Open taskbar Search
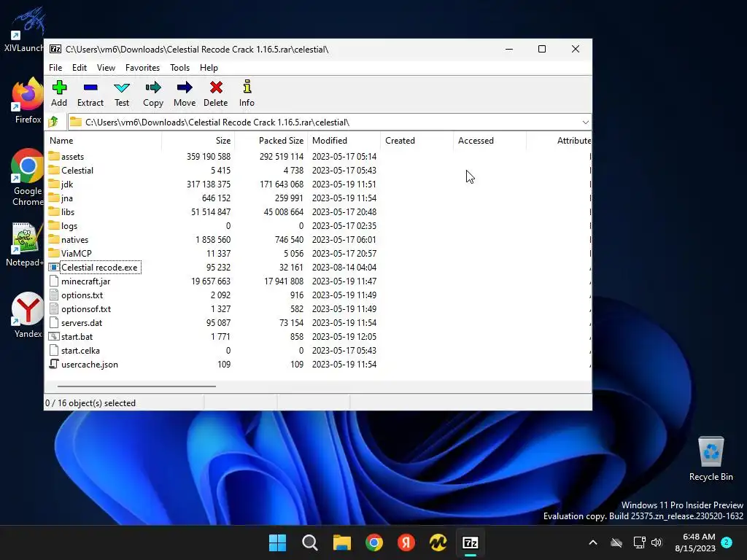The height and width of the screenshot is (560, 747). (x=309, y=542)
